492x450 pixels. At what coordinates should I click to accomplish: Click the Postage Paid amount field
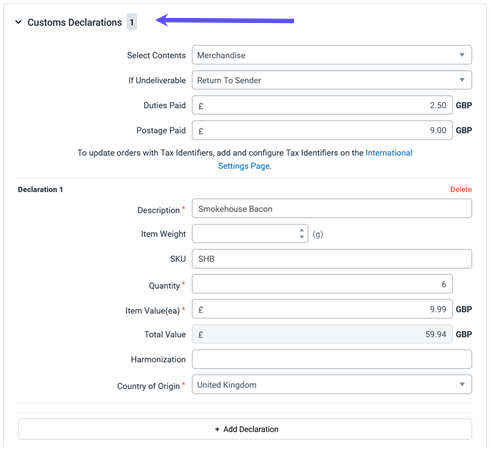(322, 130)
